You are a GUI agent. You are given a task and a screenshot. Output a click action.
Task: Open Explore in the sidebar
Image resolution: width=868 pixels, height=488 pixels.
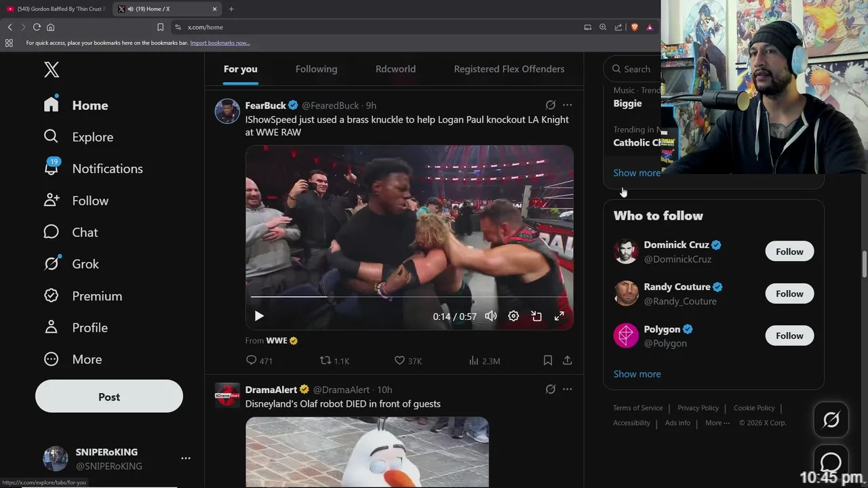pos(78,137)
